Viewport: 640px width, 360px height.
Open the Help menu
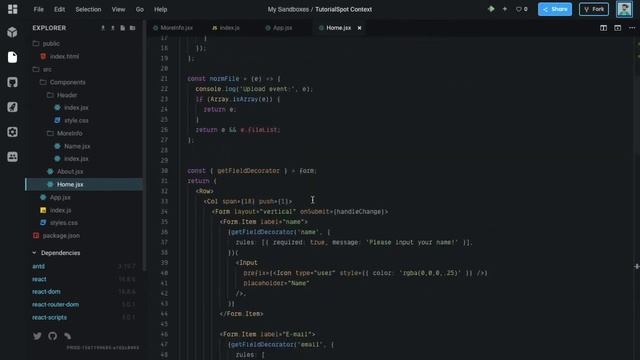click(160, 9)
